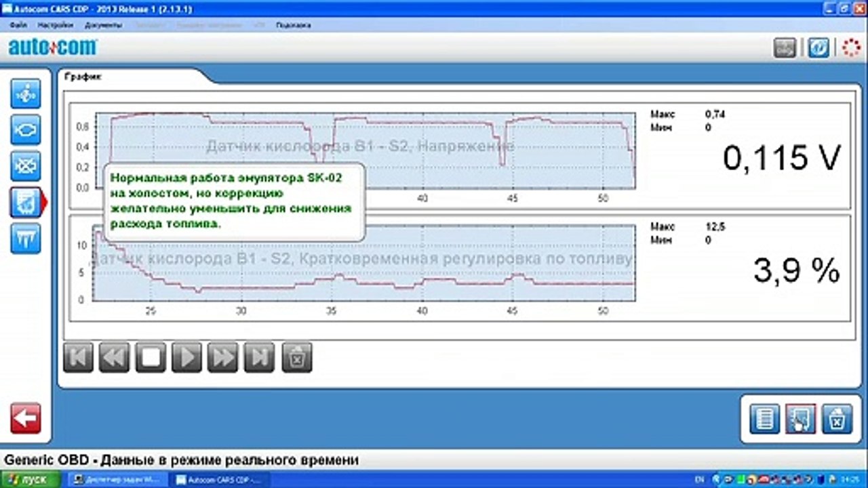This screenshot has width=868, height=488.
Task: Open the Подсказка menu
Action: tap(294, 25)
